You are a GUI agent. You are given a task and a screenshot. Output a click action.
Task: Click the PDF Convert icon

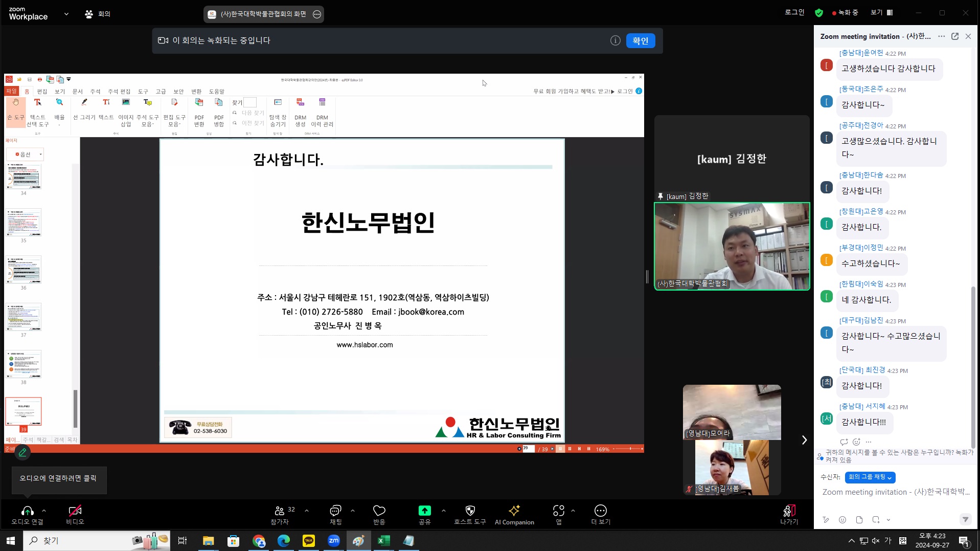pyautogui.click(x=199, y=112)
